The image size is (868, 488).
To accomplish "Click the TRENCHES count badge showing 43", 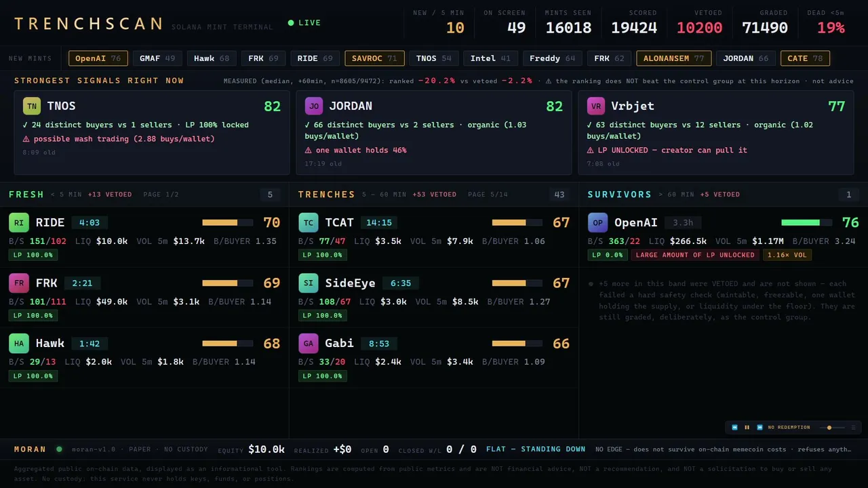I will (559, 195).
